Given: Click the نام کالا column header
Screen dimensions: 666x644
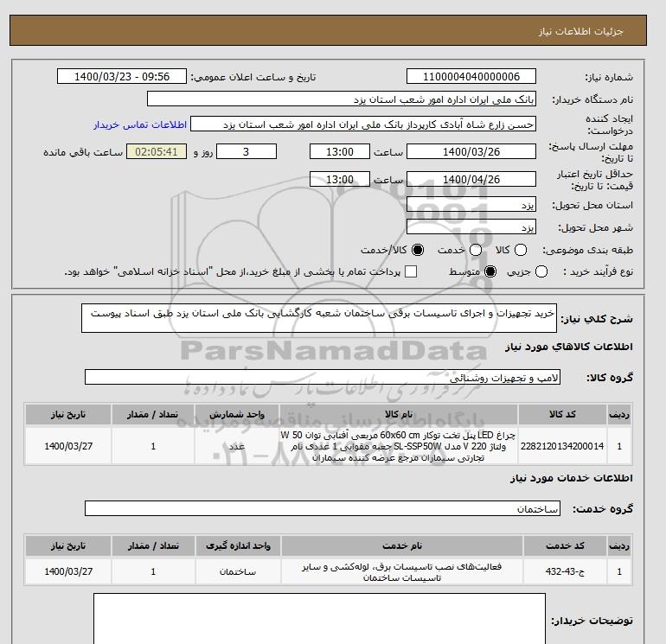Looking at the screenshot, I should (399, 414).
